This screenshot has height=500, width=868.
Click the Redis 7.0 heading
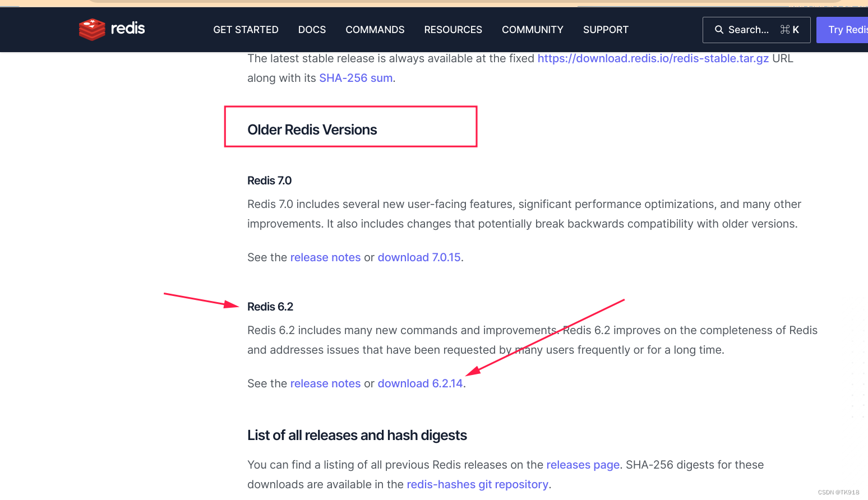click(x=270, y=180)
